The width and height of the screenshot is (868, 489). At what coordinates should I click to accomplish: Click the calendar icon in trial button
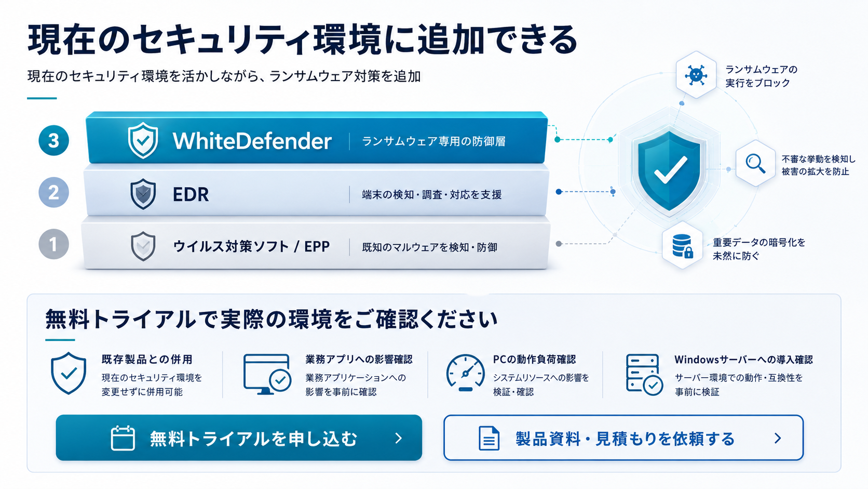tap(123, 438)
